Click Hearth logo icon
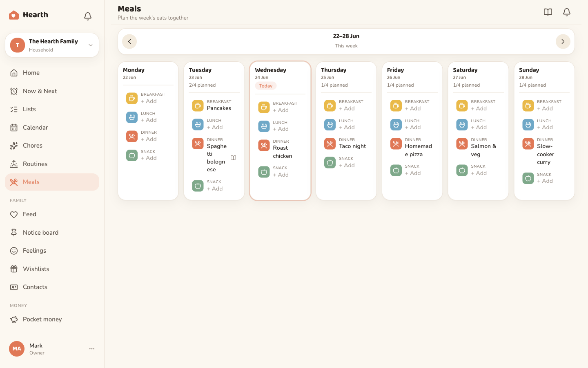This screenshot has width=588, height=368. [14, 15]
